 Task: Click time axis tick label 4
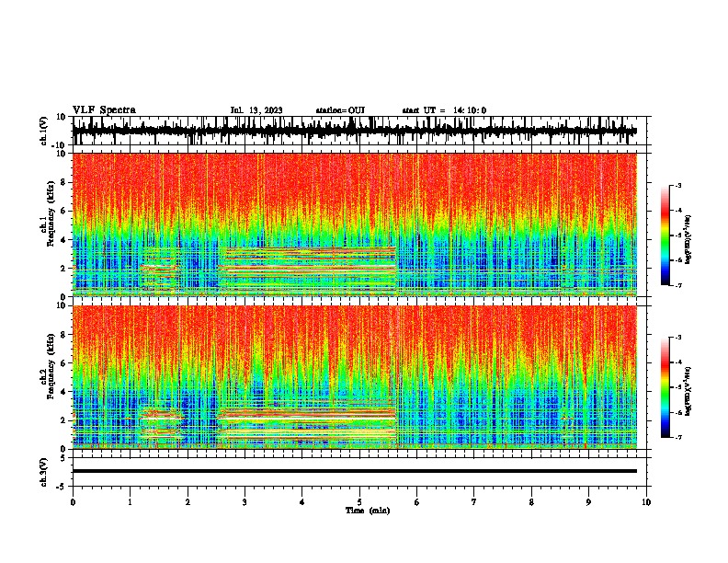pyautogui.click(x=302, y=502)
